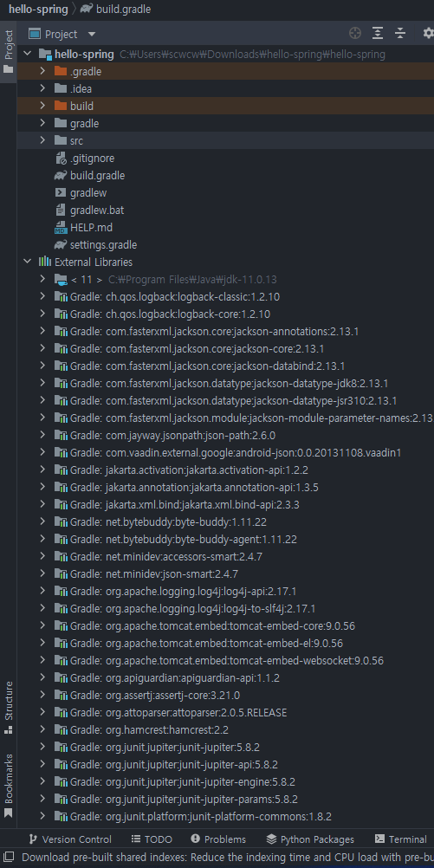Viewport: 434px width, 868px height.
Task: Expand the JDK 11 library node
Action: coord(42,280)
